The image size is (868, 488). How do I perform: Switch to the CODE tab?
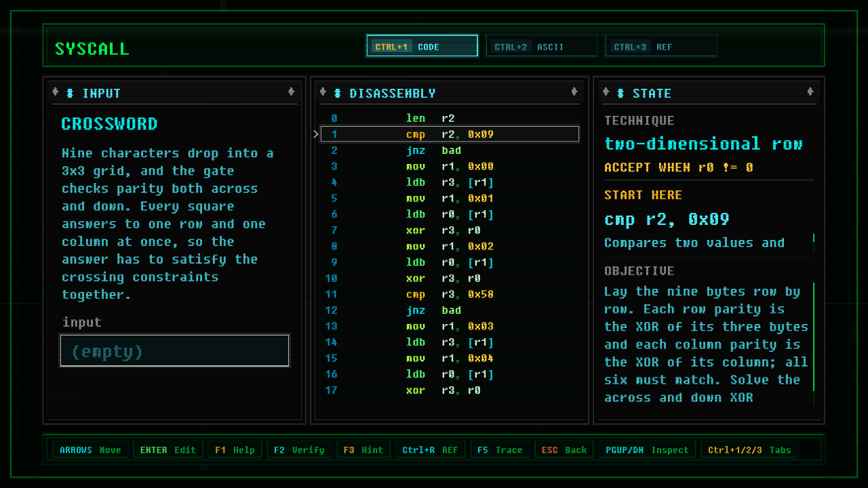point(422,46)
